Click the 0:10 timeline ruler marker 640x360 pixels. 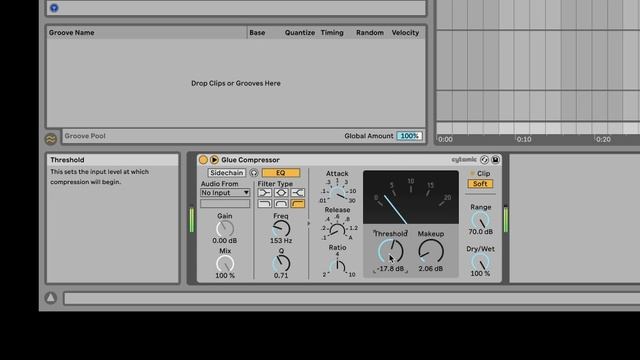click(x=524, y=140)
